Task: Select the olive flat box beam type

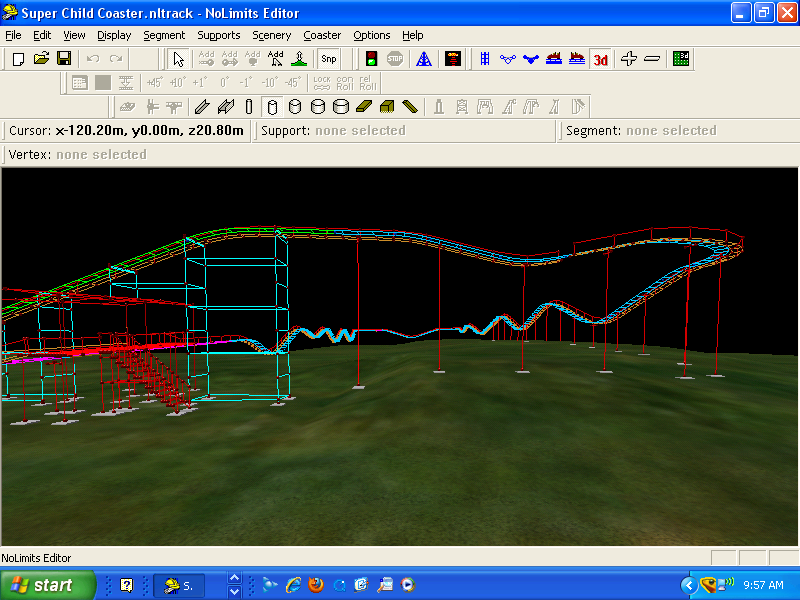Action: point(364,107)
